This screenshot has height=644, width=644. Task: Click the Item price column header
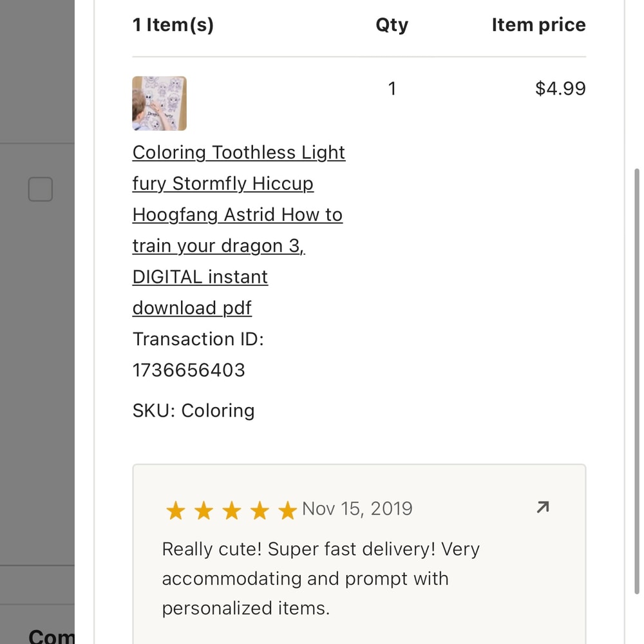(538, 25)
